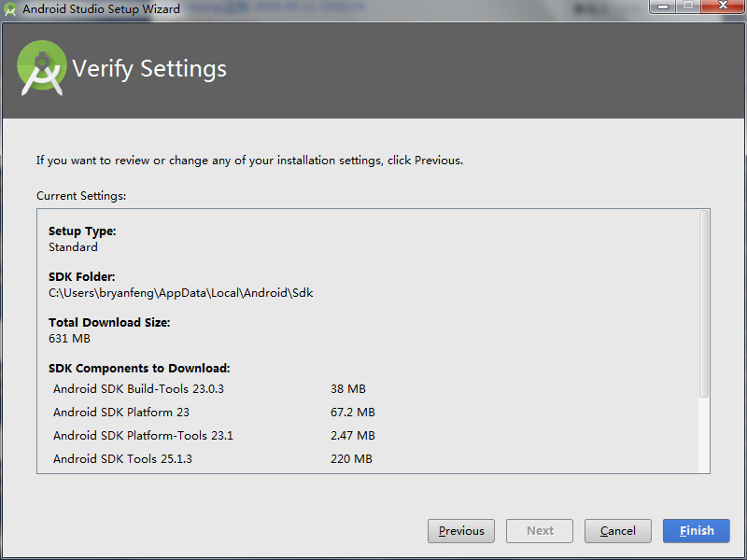Screen dimensions: 747x560
Task: Click the '2.47 MB' size value
Action: tap(353, 436)
